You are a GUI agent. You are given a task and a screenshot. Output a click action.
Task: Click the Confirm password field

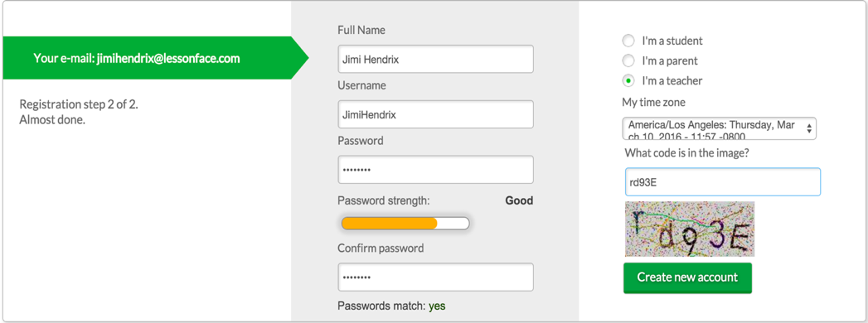coord(436,277)
